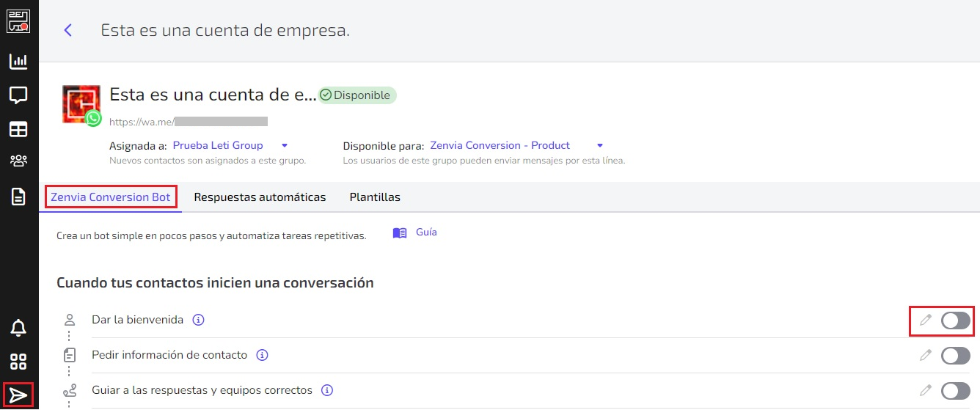This screenshot has height=410, width=980.
Task: Click the Asignada a: label
Action: (x=138, y=145)
